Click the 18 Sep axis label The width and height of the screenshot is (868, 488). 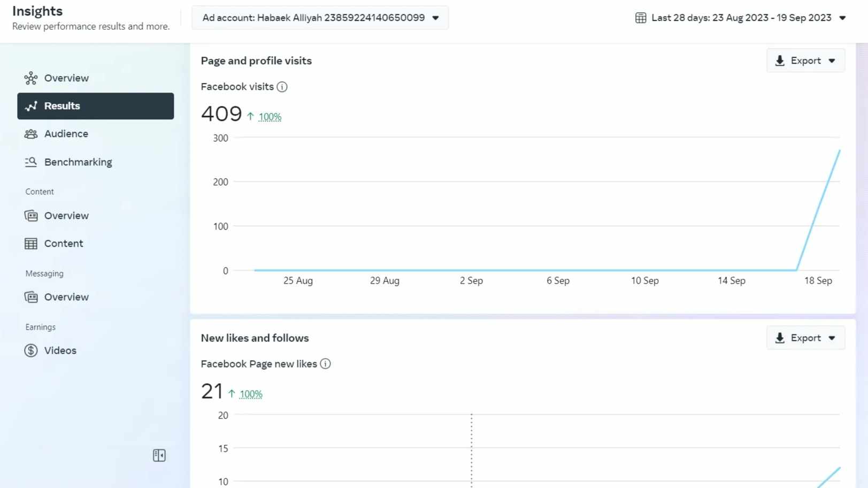click(818, 280)
